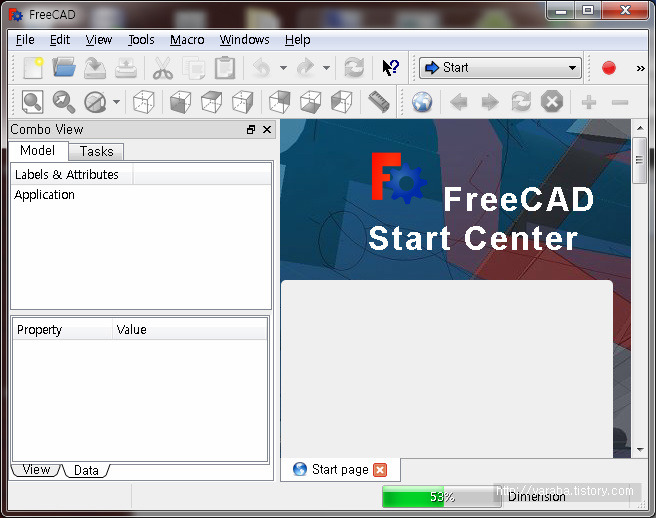Screen dimensions: 656x518
Task: Click the scrollbar down arrow
Action: 640,450
